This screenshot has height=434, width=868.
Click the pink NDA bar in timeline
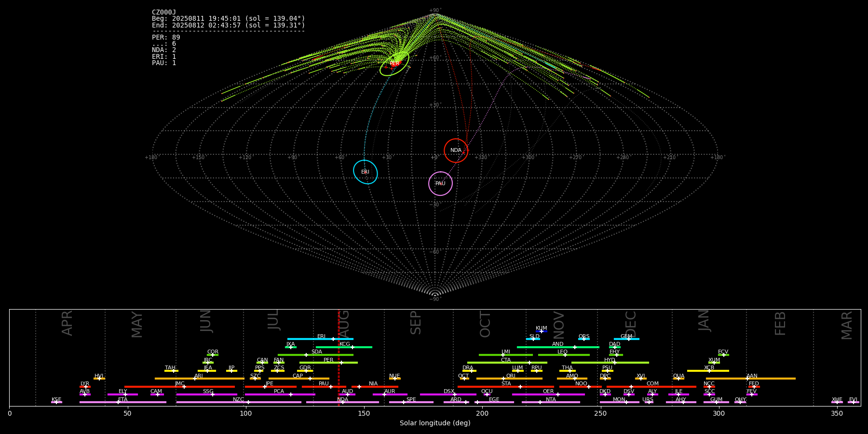tap(342, 402)
